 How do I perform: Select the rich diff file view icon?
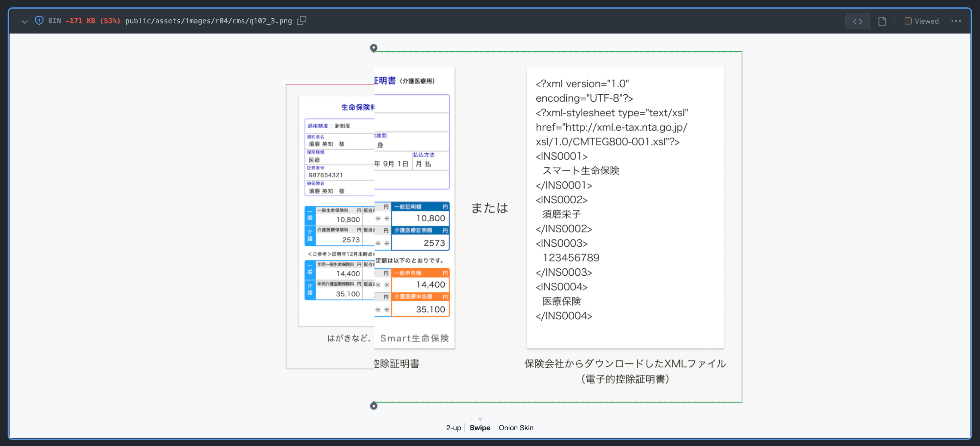pos(882,21)
